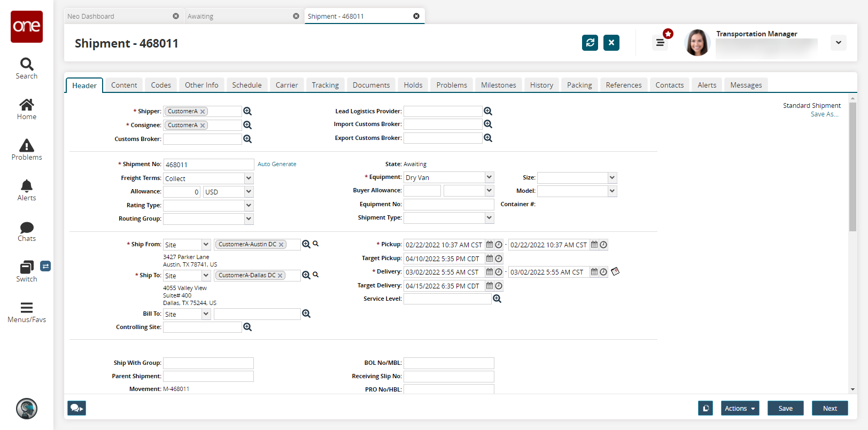Remove CustomerA from Consignee field
The width and height of the screenshot is (868, 430).
[x=203, y=126]
